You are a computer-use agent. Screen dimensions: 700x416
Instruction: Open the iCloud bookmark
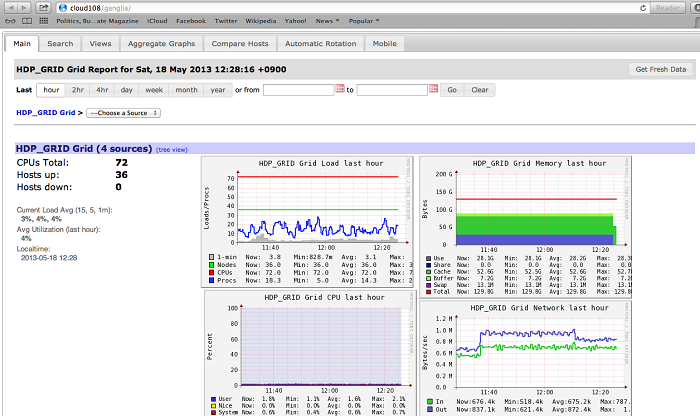coord(157,21)
